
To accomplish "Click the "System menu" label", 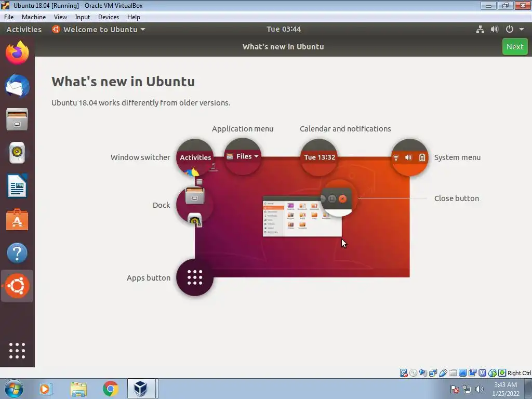I will tap(457, 157).
